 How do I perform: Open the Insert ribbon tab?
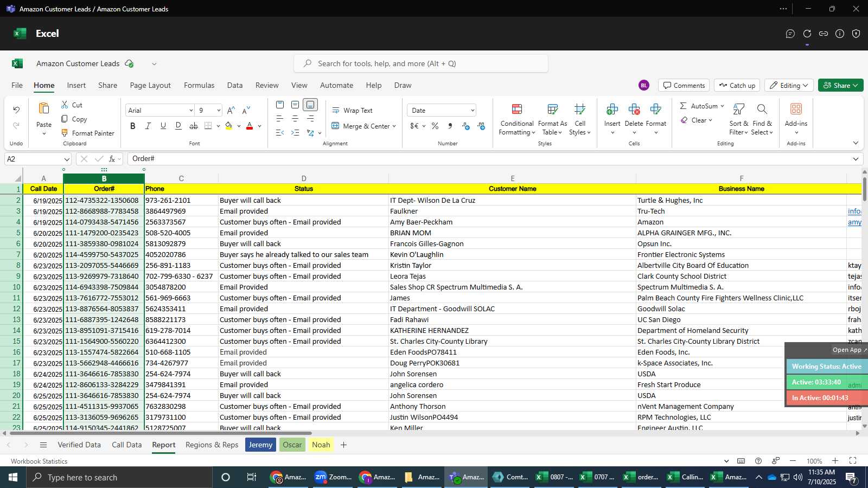pyautogui.click(x=76, y=85)
